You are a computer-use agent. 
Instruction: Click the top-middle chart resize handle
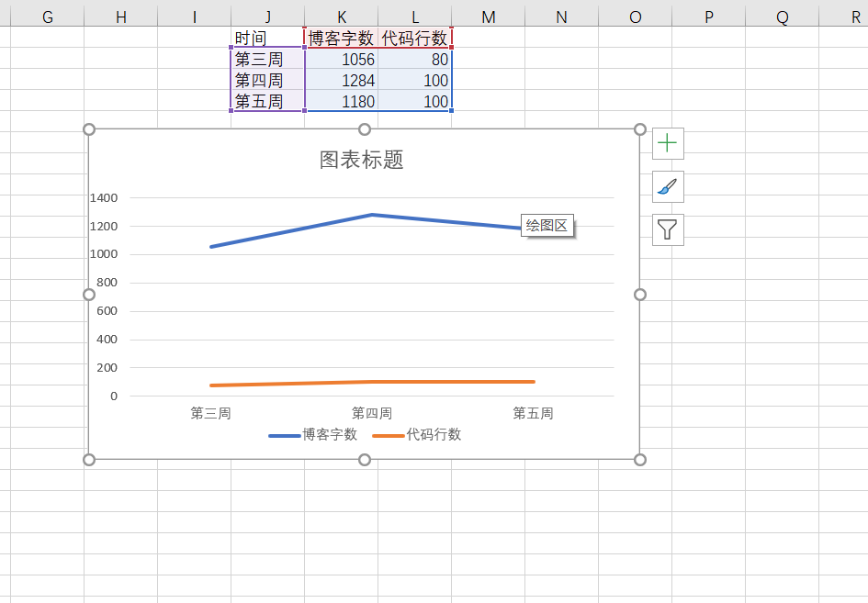pyautogui.click(x=365, y=129)
